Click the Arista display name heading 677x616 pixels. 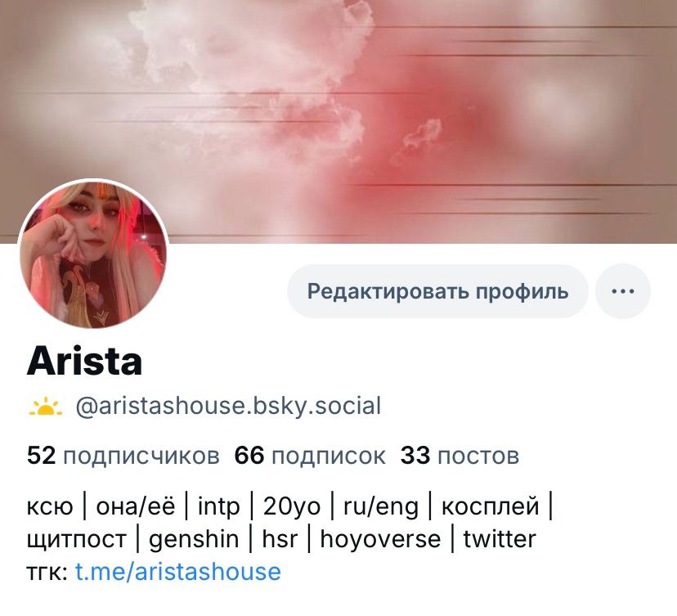85,361
